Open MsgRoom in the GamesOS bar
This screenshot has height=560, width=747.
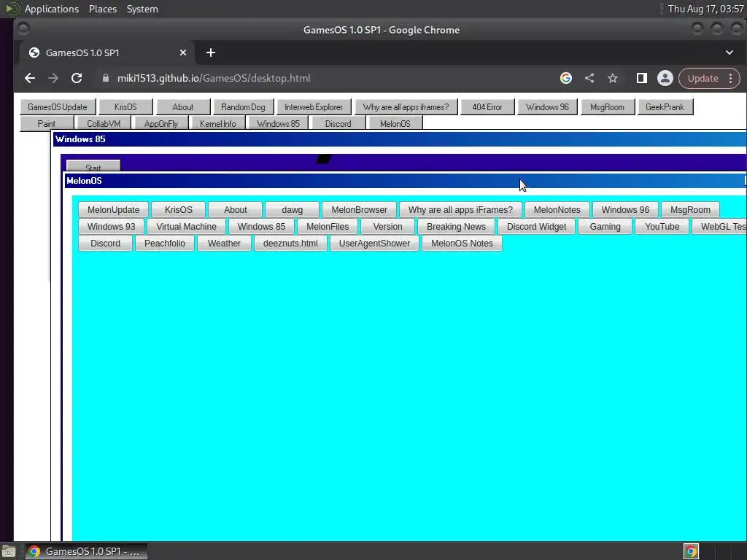(608, 106)
